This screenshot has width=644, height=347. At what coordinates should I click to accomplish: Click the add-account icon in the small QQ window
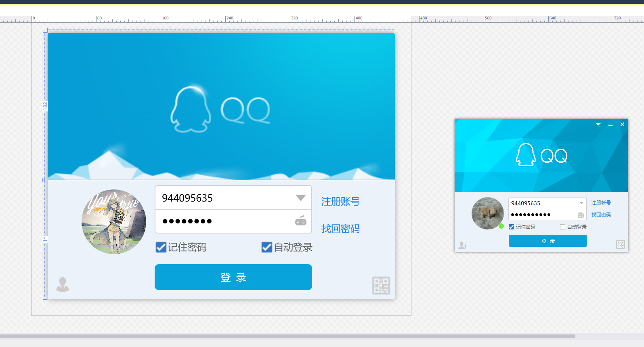tap(463, 245)
